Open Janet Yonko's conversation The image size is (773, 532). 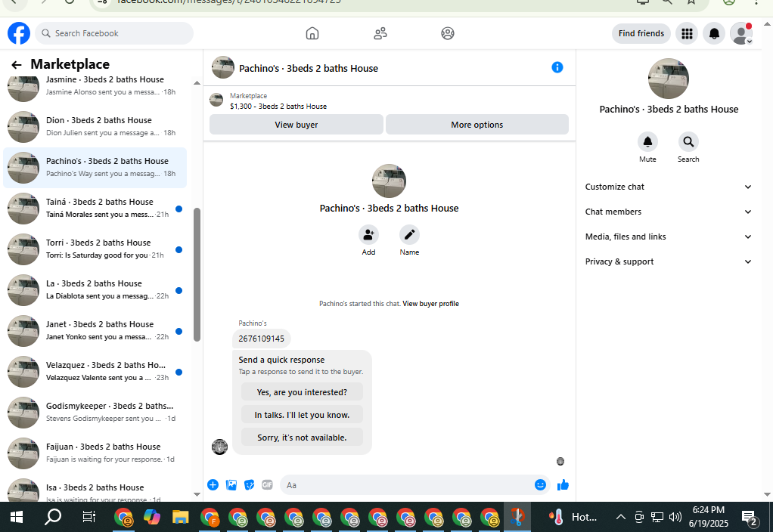[95, 331]
